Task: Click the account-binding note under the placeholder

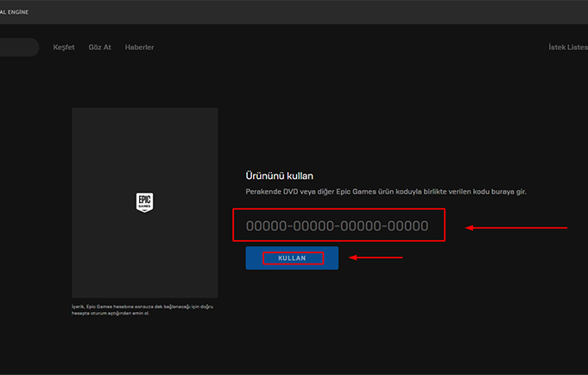Action: 142,309
